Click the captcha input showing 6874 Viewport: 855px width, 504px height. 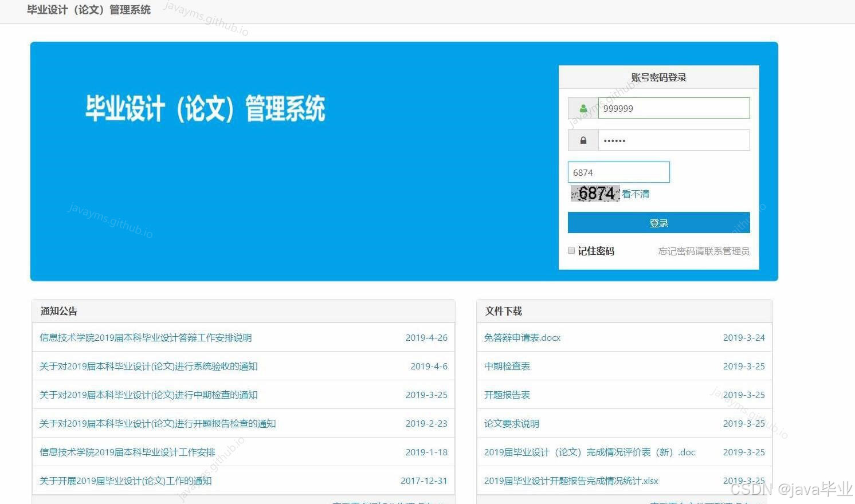coord(618,172)
